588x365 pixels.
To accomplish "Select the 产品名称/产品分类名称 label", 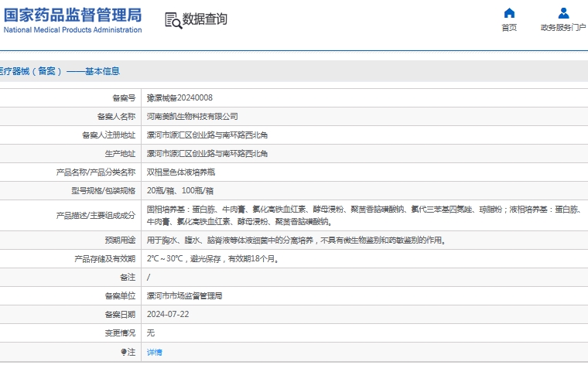I will click(96, 172).
